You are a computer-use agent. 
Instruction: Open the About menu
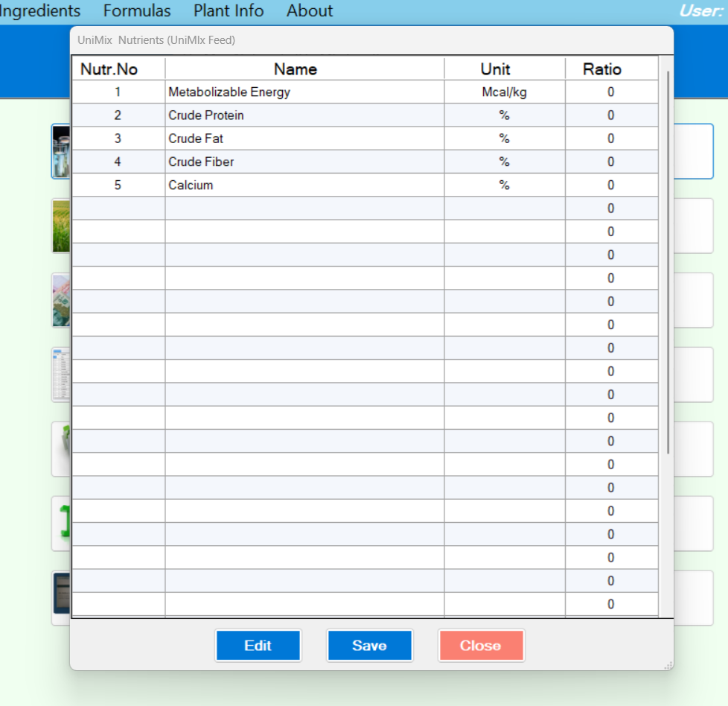[310, 11]
